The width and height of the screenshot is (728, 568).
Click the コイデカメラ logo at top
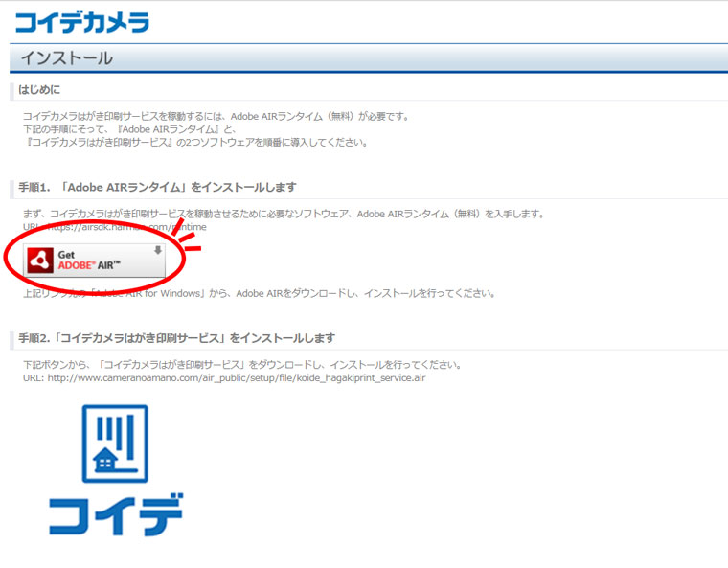[82, 21]
